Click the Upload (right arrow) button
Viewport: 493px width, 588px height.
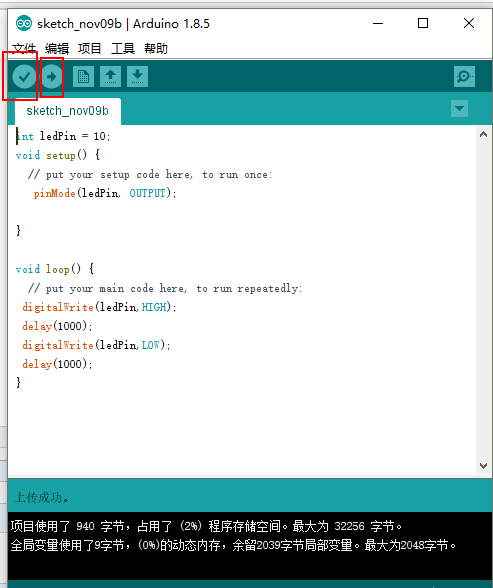52,76
